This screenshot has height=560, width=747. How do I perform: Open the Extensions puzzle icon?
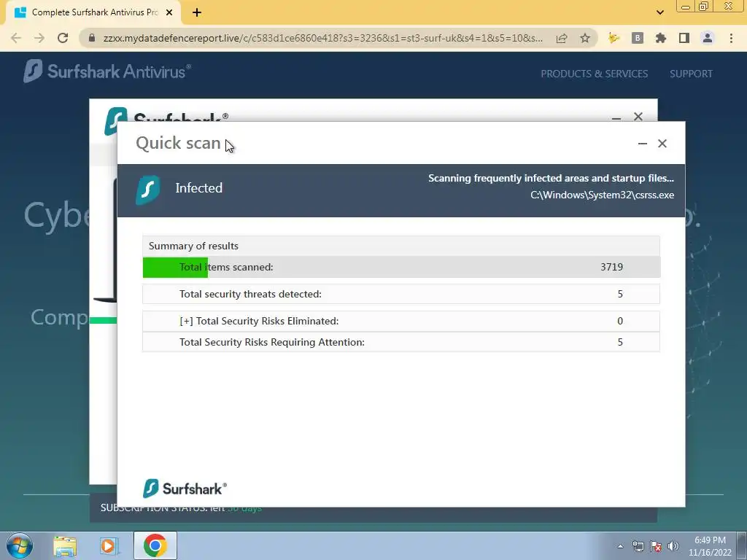(x=661, y=38)
